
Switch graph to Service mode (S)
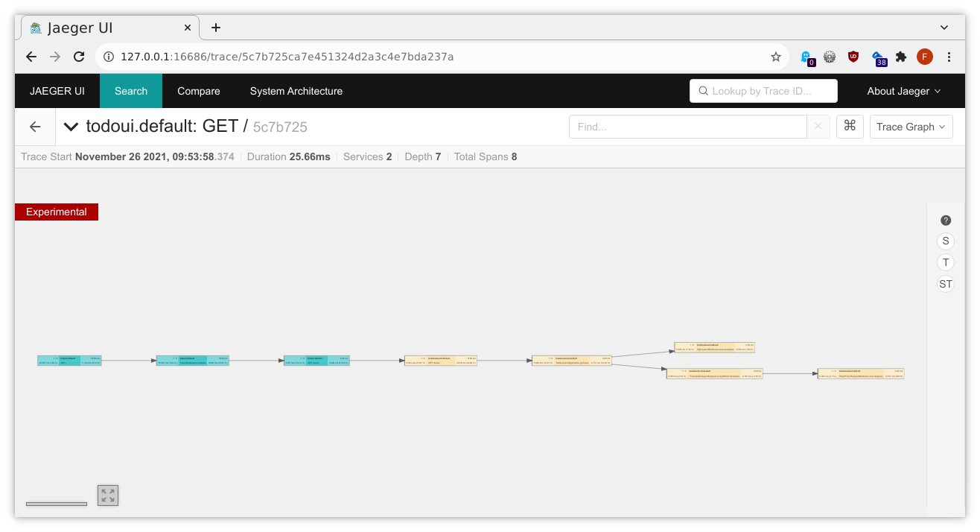[946, 241]
